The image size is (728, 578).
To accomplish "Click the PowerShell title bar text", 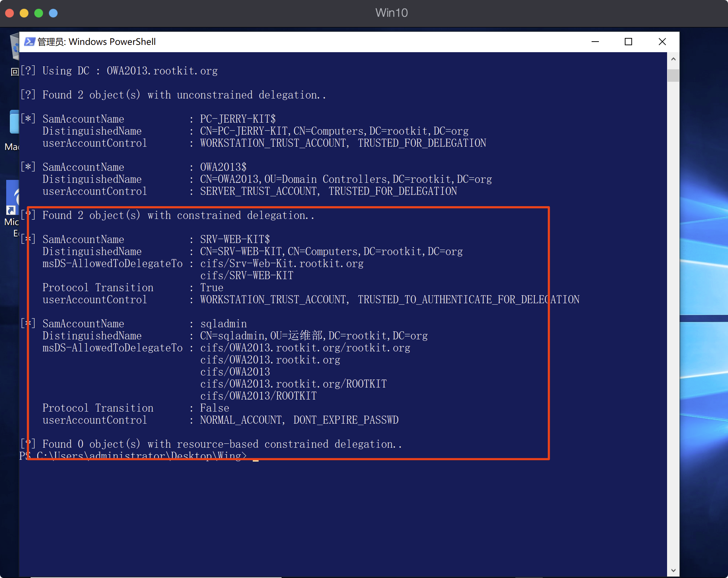I will [97, 42].
